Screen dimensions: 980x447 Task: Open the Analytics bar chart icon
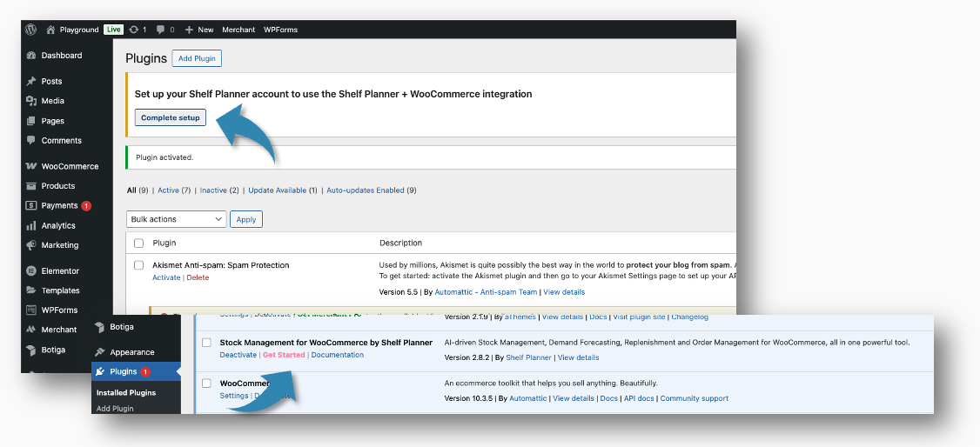pos(31,226)
